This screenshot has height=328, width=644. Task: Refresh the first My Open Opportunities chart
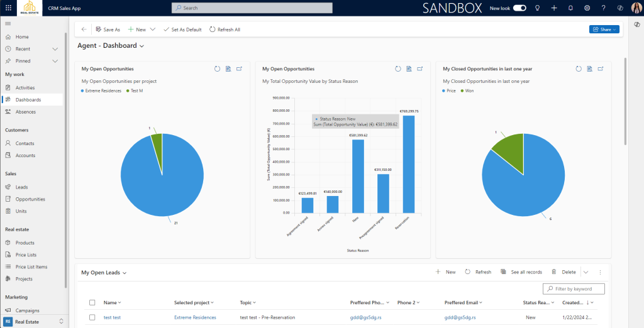coord(218,69)
